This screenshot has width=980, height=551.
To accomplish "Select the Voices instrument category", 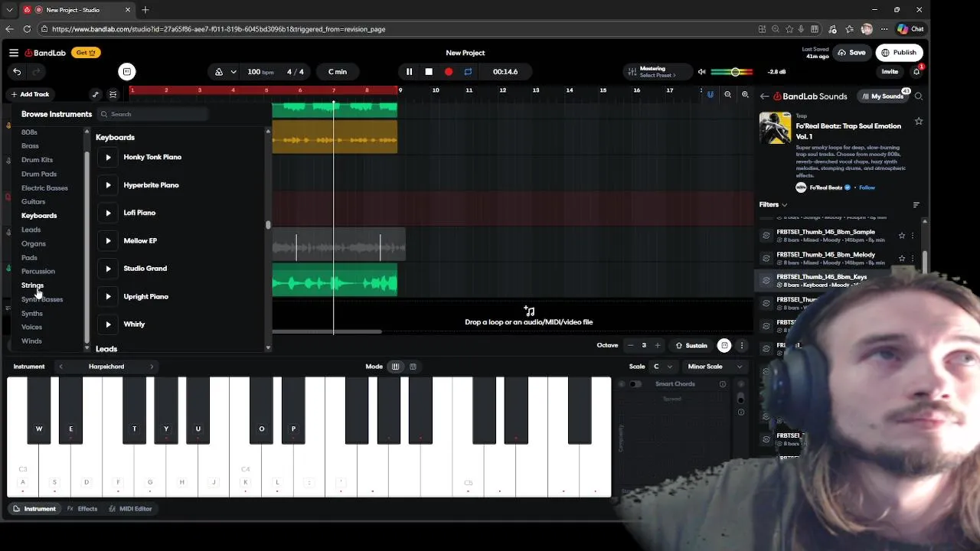I will [31, 327].
